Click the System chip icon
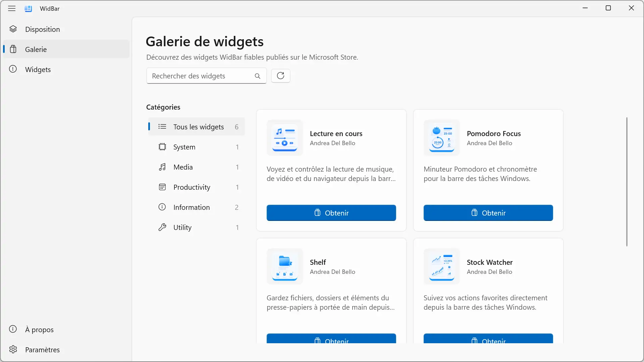The width and height of the screenshot is (644, 362). (x=162, y=147)
